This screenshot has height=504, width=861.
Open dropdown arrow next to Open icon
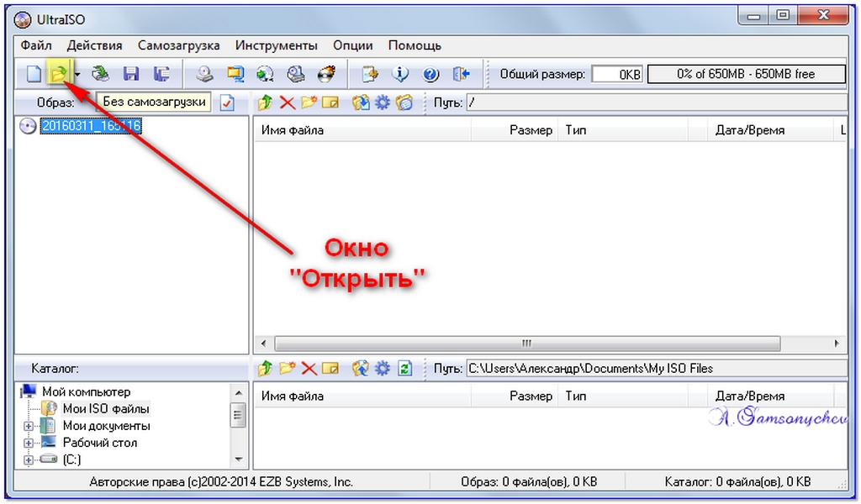pos(77,74)
